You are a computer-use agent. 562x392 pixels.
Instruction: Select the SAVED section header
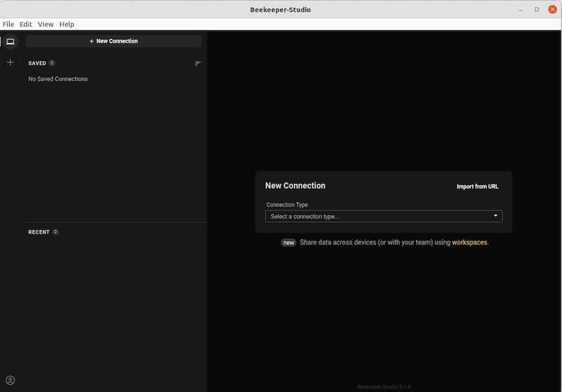click(x=37, y=63)
